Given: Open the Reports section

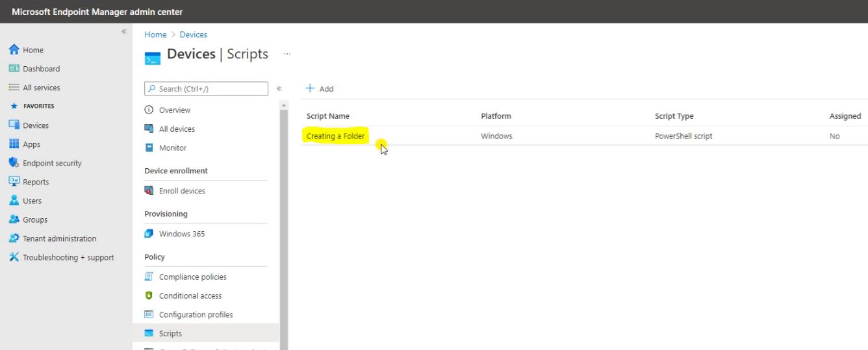Looking at the screenshot, I should point(36,182).
